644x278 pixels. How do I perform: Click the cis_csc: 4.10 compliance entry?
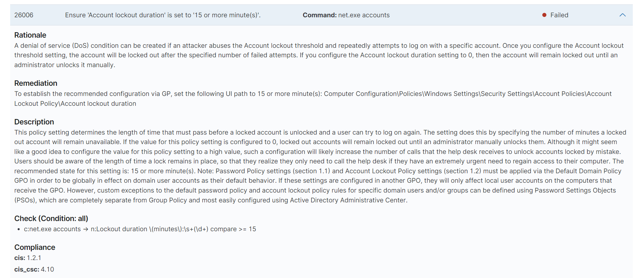pyautogui.click(x=34, y=270)
